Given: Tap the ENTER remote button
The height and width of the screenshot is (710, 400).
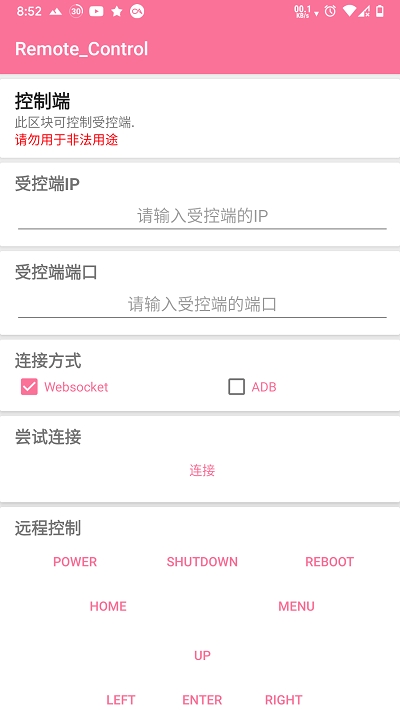Looking at the screenshot, I should (x=202, y=700).
